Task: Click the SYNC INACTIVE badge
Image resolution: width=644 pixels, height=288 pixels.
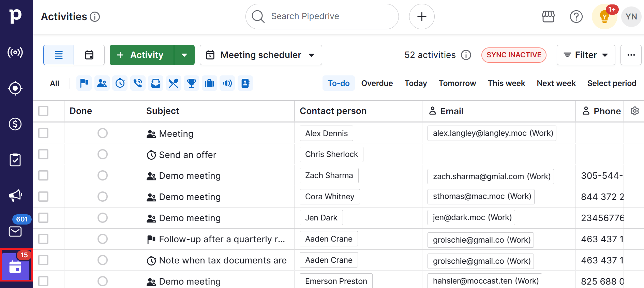Action: (x=514, y=55)
